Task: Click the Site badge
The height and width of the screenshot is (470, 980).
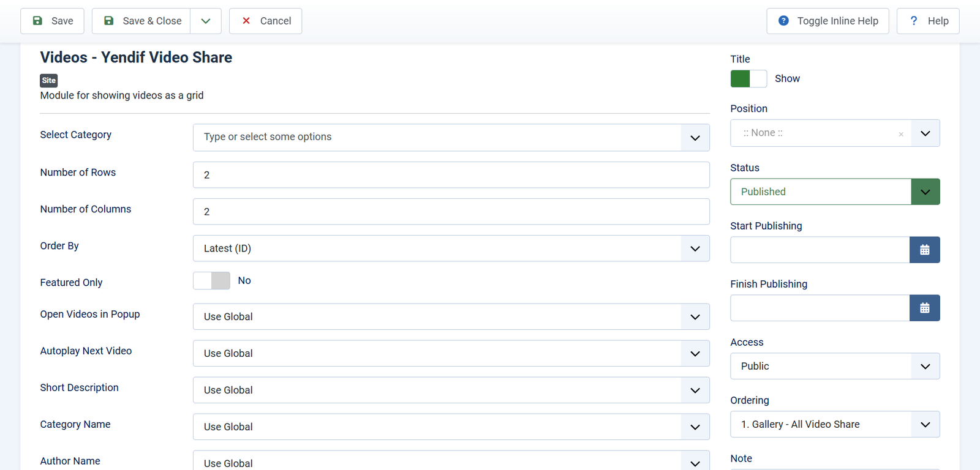Action: (49, 80)
